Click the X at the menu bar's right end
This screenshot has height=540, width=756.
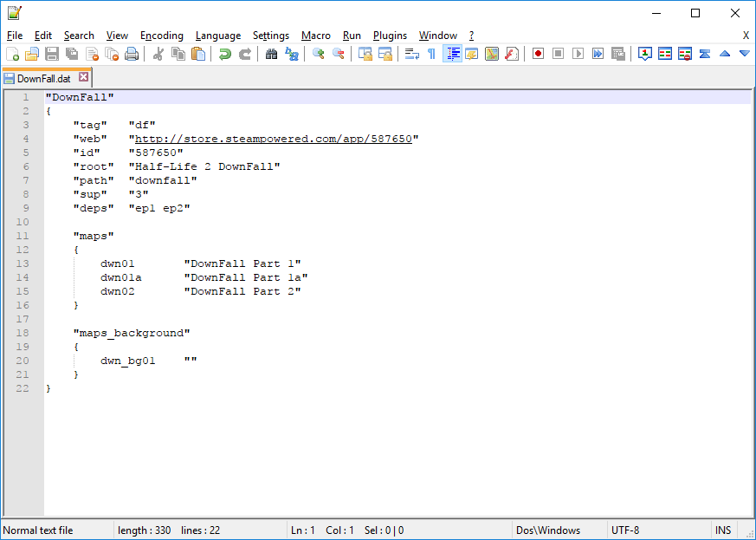(x=746, y=36)
